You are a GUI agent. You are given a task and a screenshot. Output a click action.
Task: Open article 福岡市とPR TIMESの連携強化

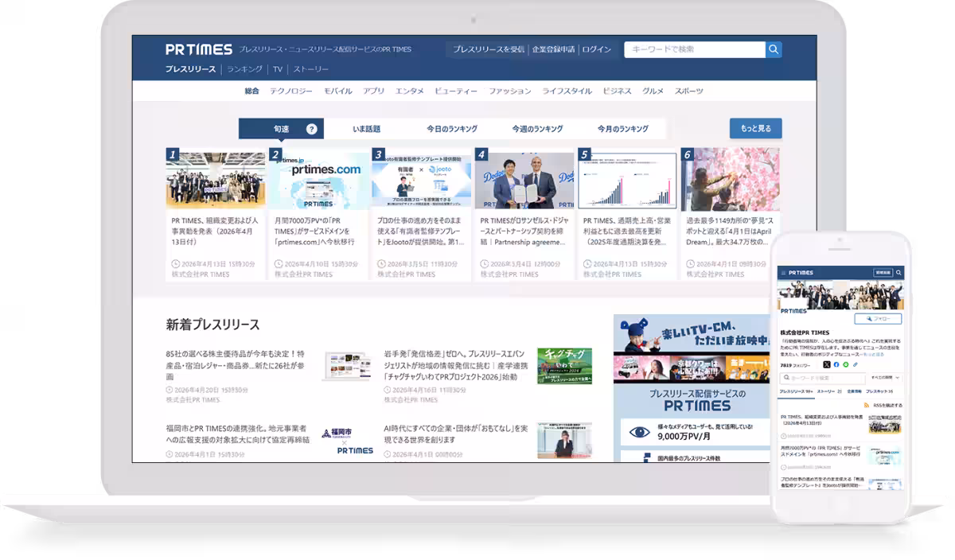click(x=236, y=434)
